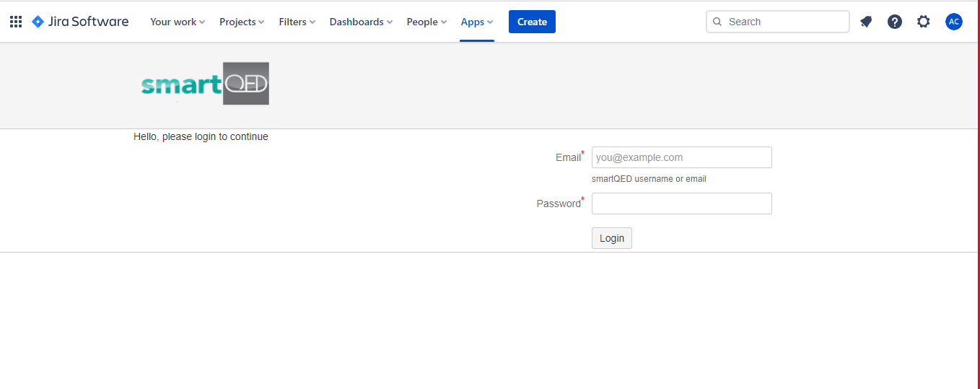Click the blue Create button

pyautogui.click(x=532, y=22)
